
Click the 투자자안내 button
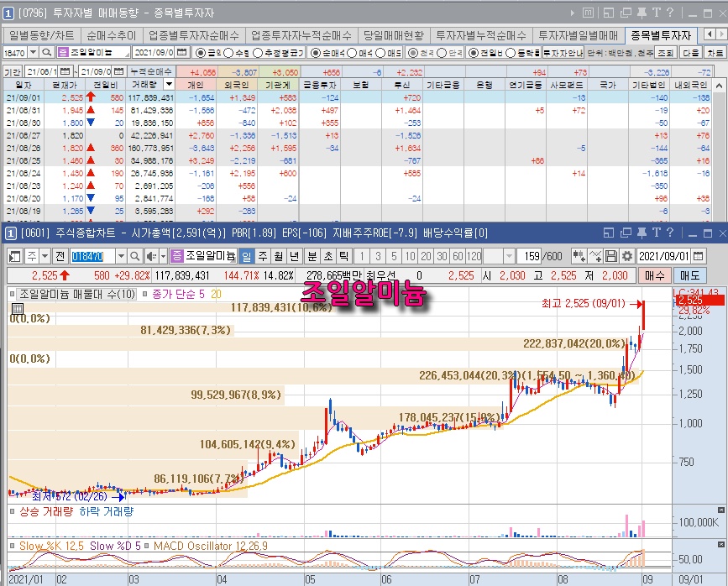563,53
